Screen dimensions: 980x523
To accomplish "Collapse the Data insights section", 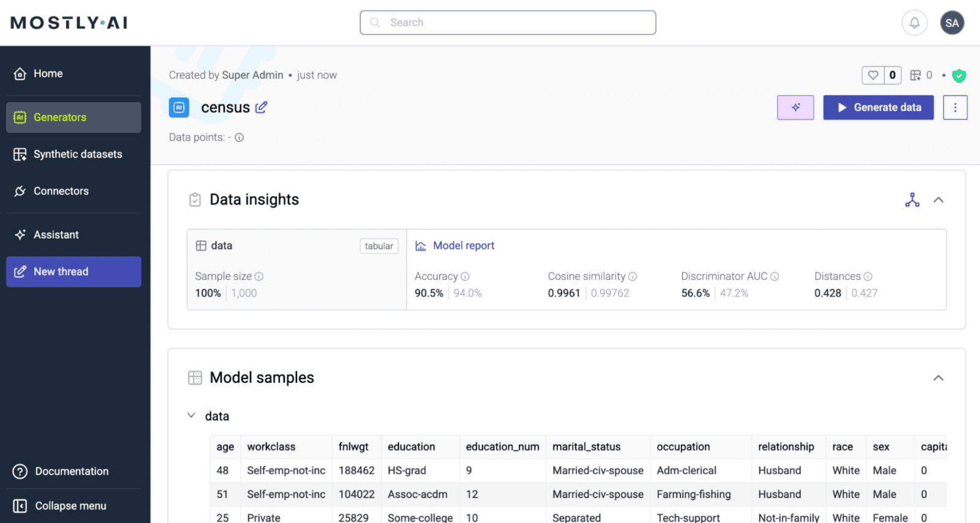I will click(938, 200).
